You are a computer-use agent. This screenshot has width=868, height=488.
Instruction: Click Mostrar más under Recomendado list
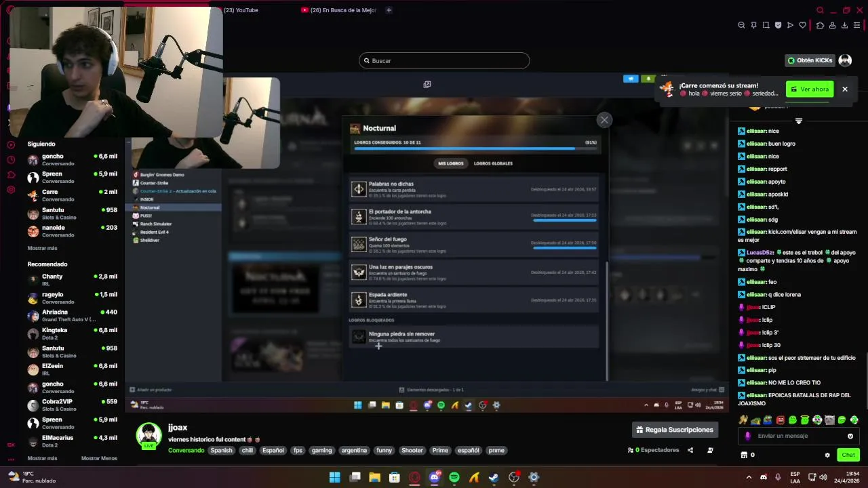point(42,458)
